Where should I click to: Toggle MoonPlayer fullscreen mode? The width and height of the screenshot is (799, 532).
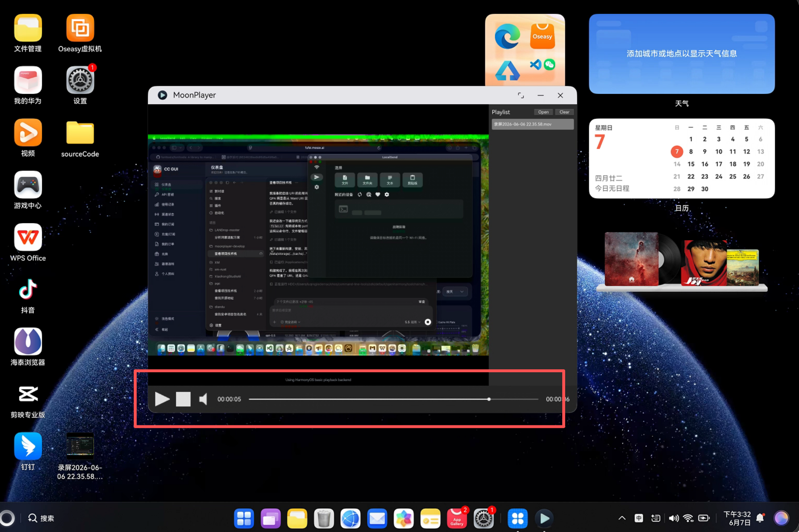tap(521, 95)
